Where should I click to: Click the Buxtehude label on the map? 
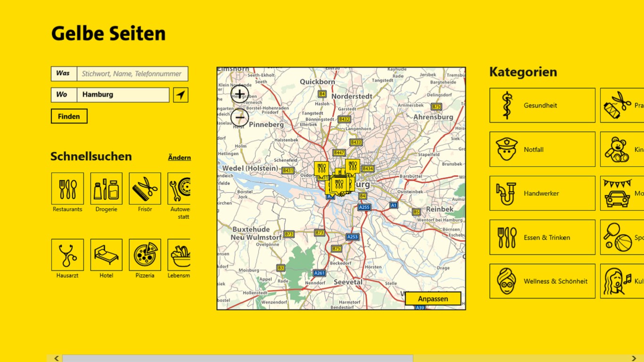click(251, 230)
